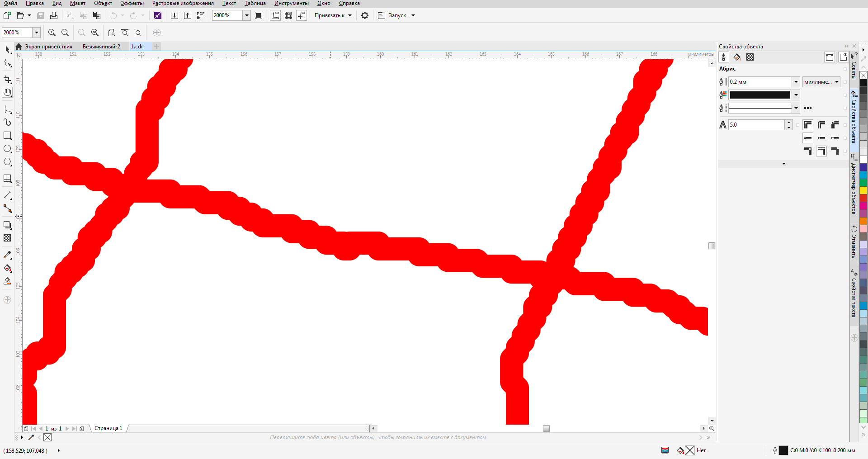Image resolution: width=868 pixels, height=459 pixels.
Task: Pick the red swatch in color palette
Action: point(863,198)
